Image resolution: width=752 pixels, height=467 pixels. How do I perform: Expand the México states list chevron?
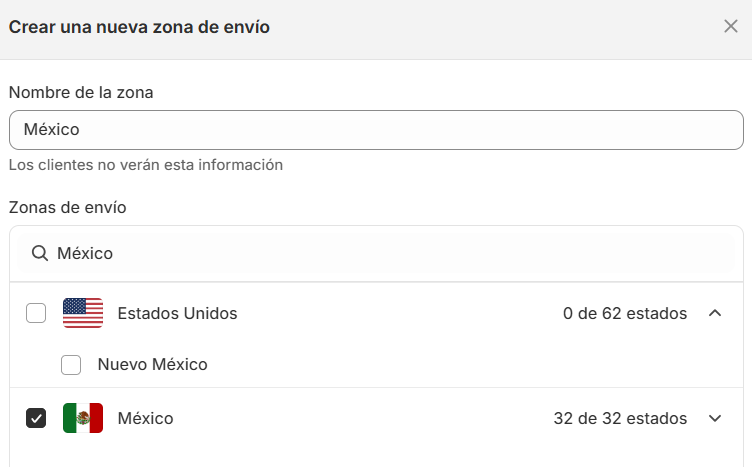point(715,418)
